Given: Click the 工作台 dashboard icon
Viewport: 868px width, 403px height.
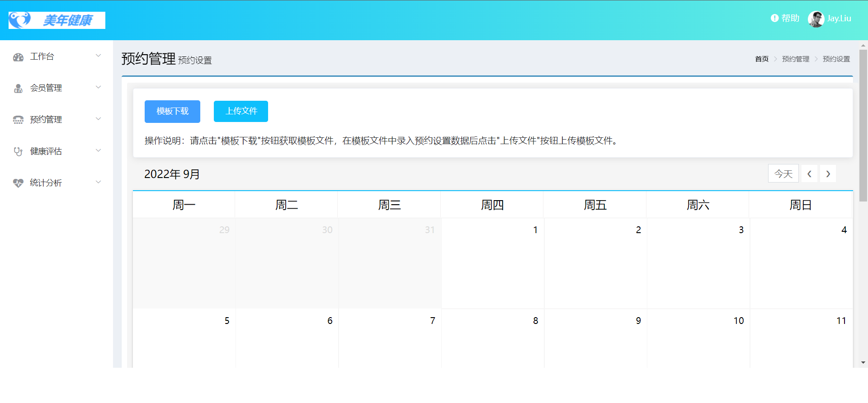Looking at the screenshot, I should click(x=18, y=57).
